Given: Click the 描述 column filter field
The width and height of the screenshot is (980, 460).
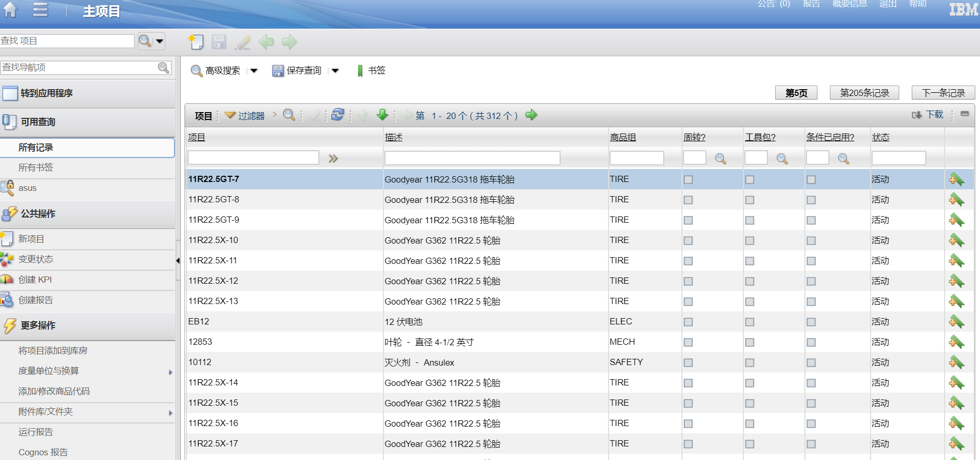Looking at the screenshot, I should 472,158.
